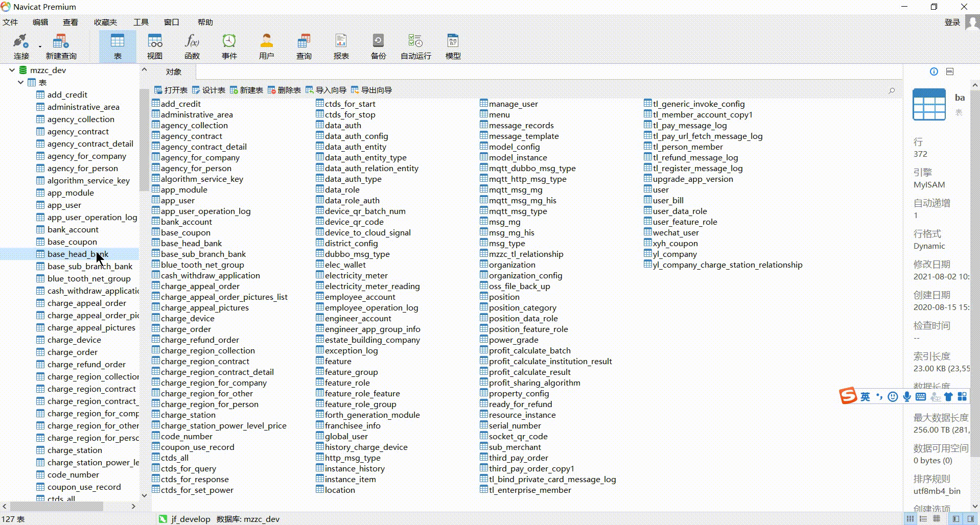Collapse the mzzc_dev database node
The width and height of the screenshot is (980, 525).
12,70
